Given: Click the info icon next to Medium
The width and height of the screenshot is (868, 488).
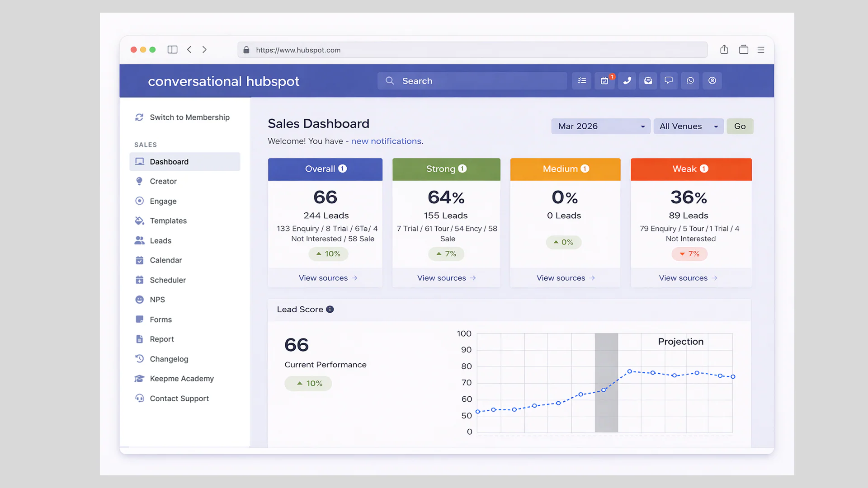Looking at the screenshot, I should click(585, 169).
